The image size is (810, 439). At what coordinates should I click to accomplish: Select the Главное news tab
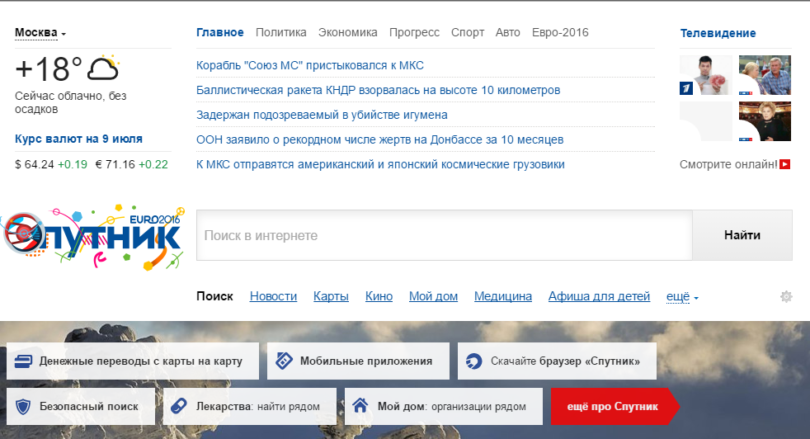coord(220,33)
